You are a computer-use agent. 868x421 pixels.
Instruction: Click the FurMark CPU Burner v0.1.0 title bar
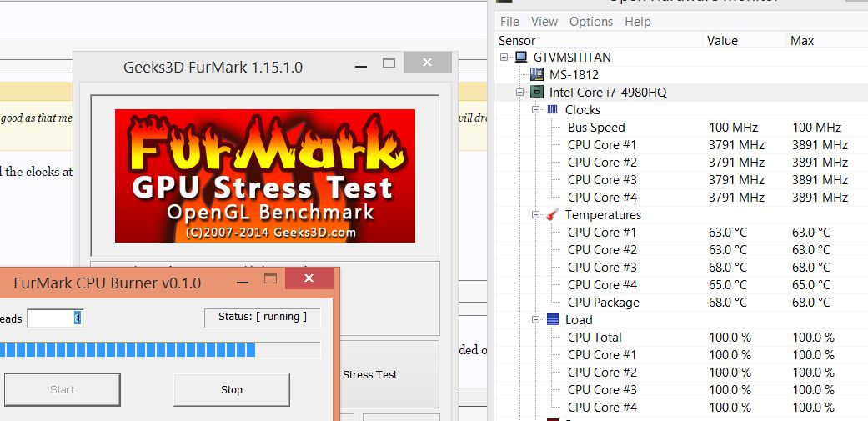107,283
